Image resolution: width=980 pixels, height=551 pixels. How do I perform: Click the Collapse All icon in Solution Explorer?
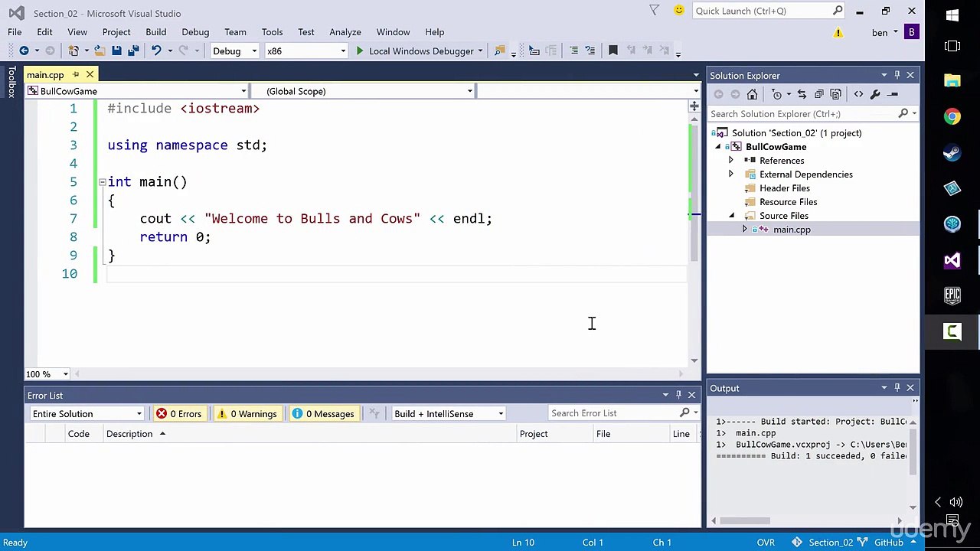818,94
